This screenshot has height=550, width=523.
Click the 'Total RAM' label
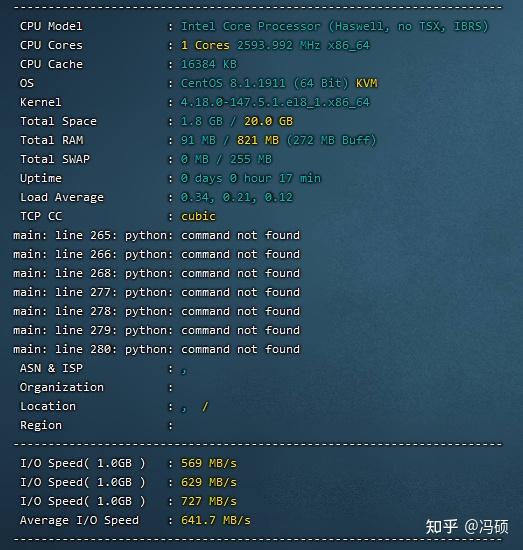pos(52,140)
